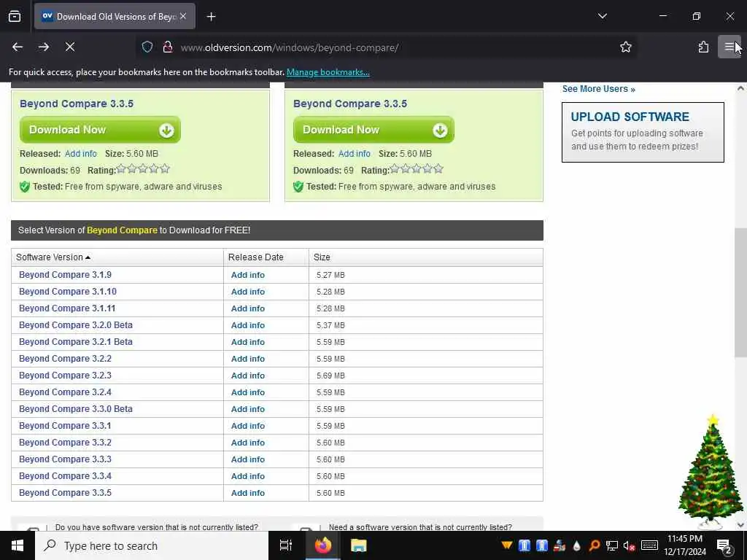
Task: Open Beyond Compare 3.1.11 link
Action: 67,308
